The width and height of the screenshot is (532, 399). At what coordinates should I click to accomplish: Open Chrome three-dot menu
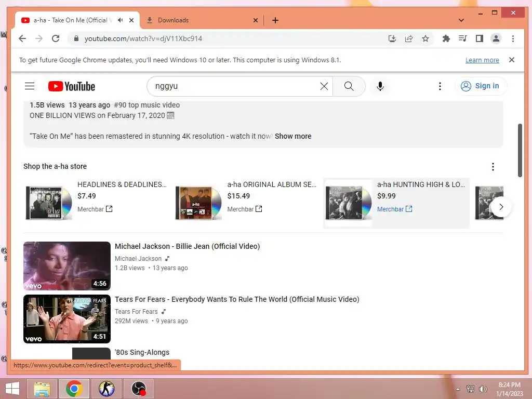513,38
